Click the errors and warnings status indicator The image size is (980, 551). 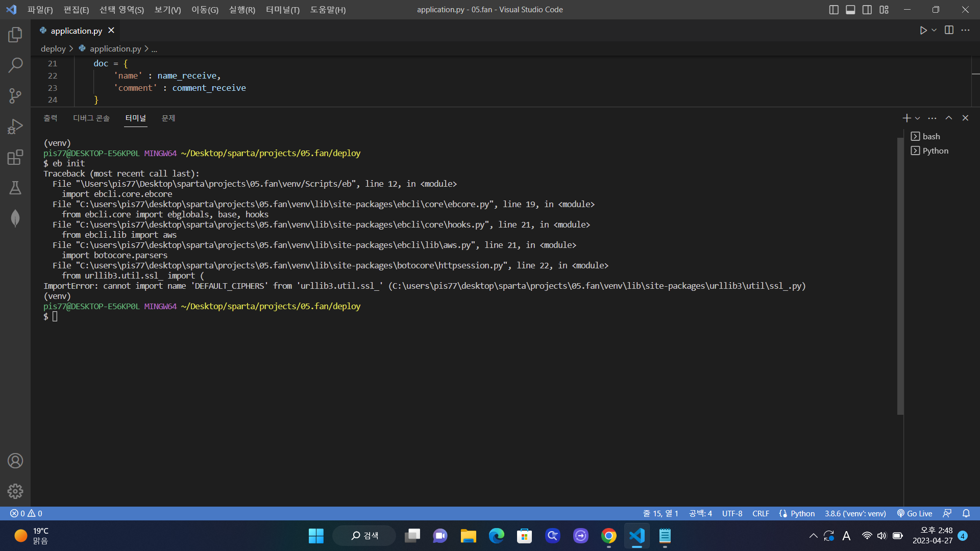(x=27, y=514)
